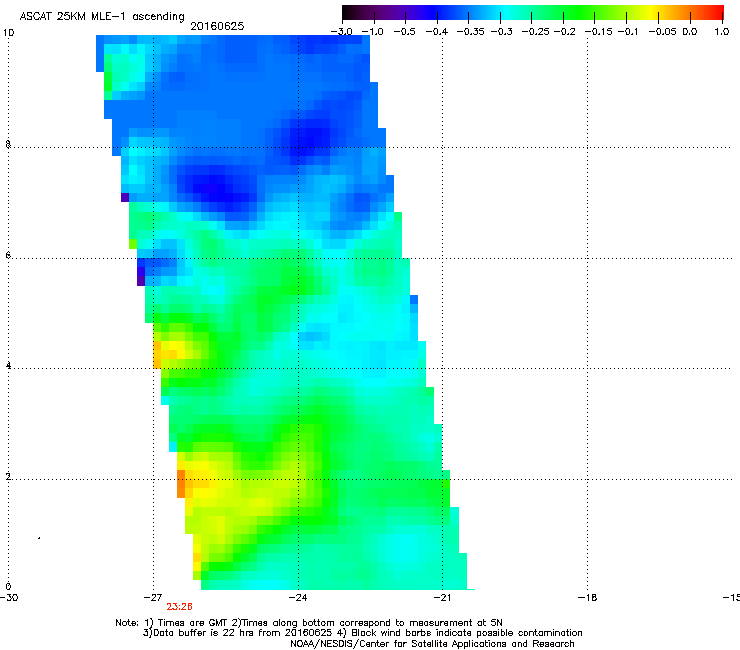
Task: Click the red "23:26" swath time label
Action: pyautogui.click(x=179, y=607)
